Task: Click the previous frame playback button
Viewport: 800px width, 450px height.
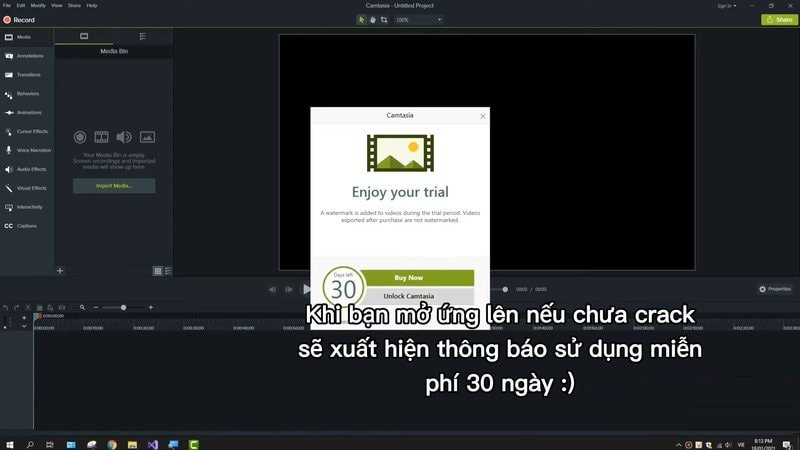Action: pos(272,289)
